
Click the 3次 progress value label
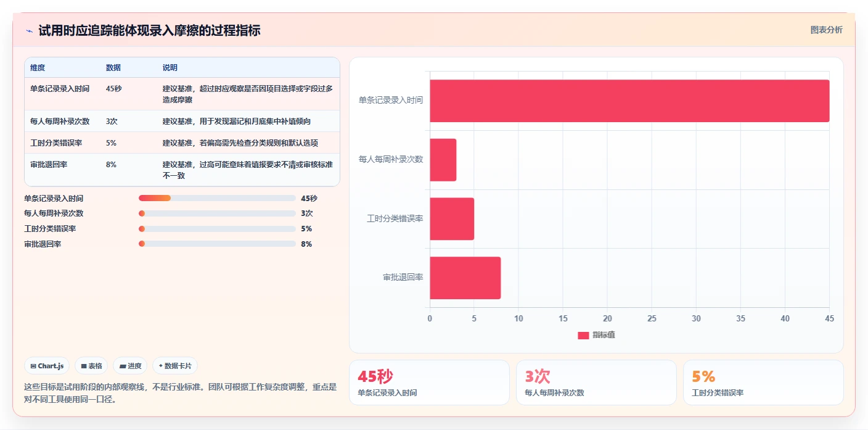tap(307, 213)
